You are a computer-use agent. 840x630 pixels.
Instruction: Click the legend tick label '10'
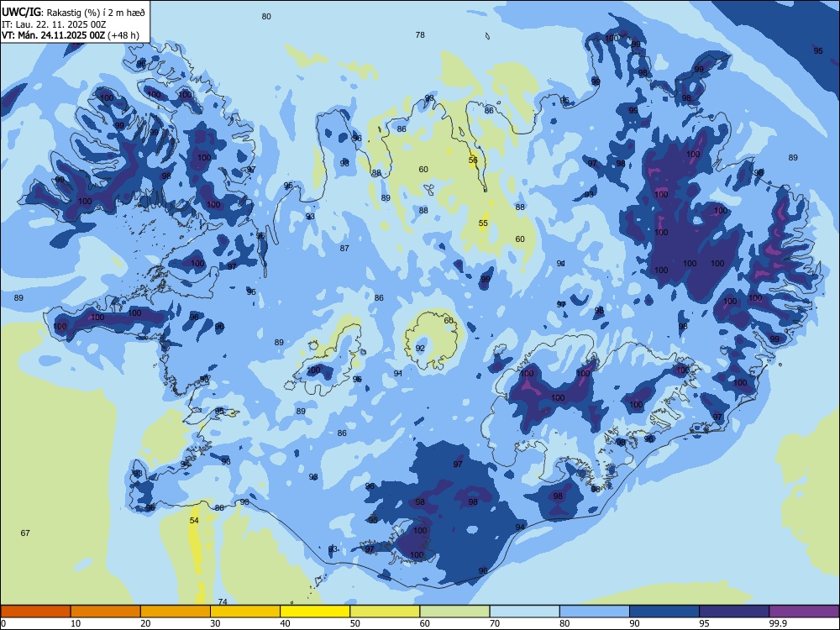[76, 623]
